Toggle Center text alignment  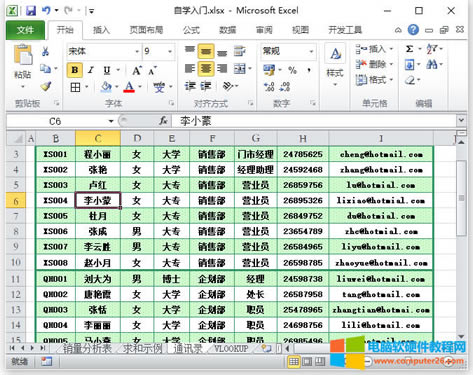point(206,69)
